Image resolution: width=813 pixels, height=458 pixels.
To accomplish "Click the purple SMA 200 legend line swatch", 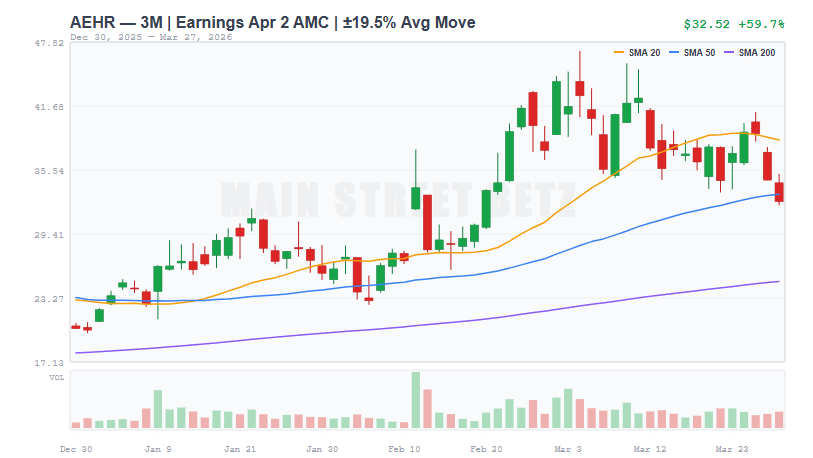I will pos(729,52).
